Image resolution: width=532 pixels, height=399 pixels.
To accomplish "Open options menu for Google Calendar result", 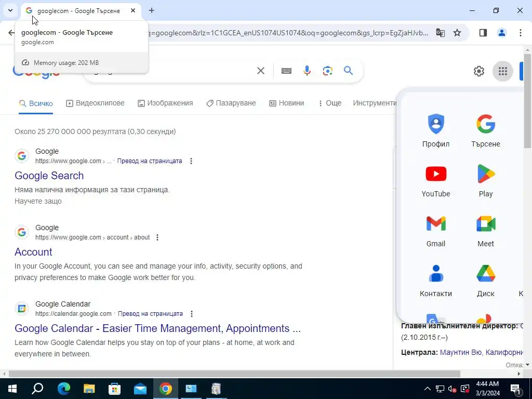I will pyautogui.click(x=192, y=314).
